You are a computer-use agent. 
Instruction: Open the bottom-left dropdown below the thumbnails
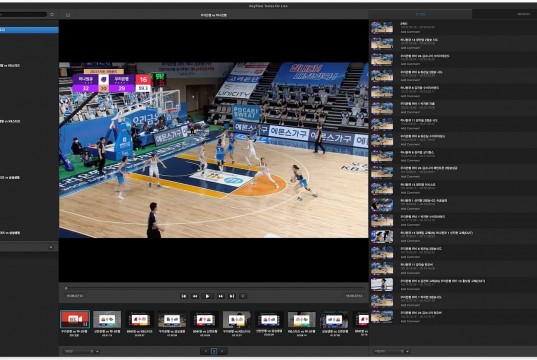pos(82,351)
